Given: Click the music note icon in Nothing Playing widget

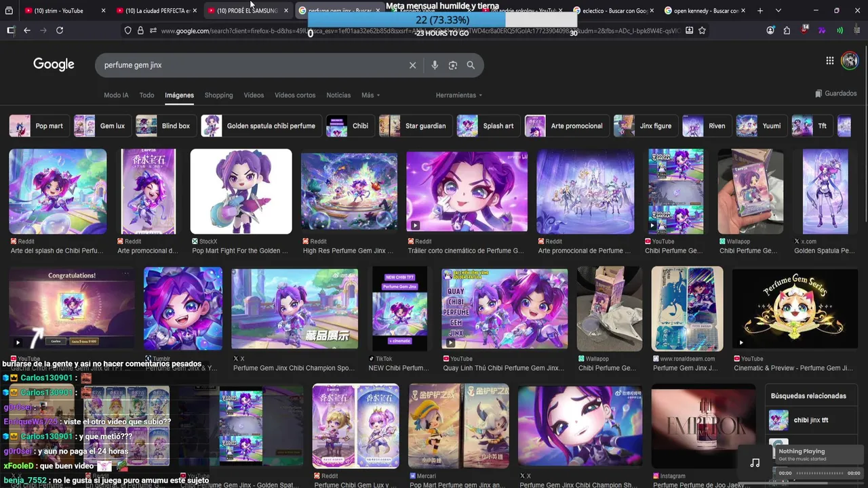Looking at the screenshot, I should pos(755,463).
